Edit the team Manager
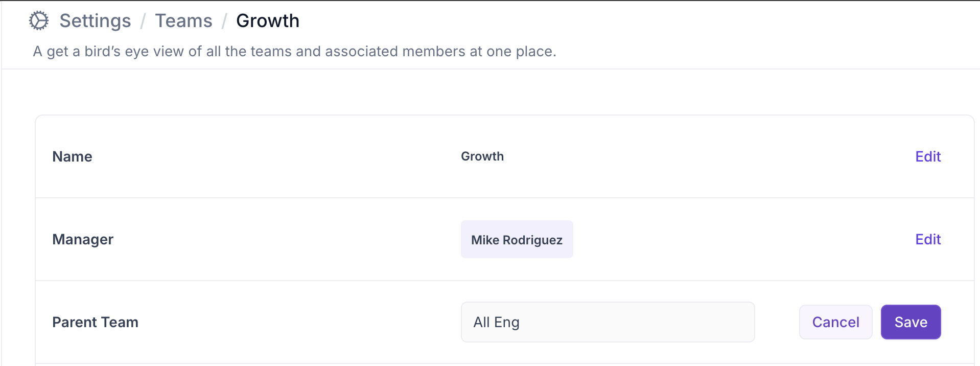 [x=928, y=239]
